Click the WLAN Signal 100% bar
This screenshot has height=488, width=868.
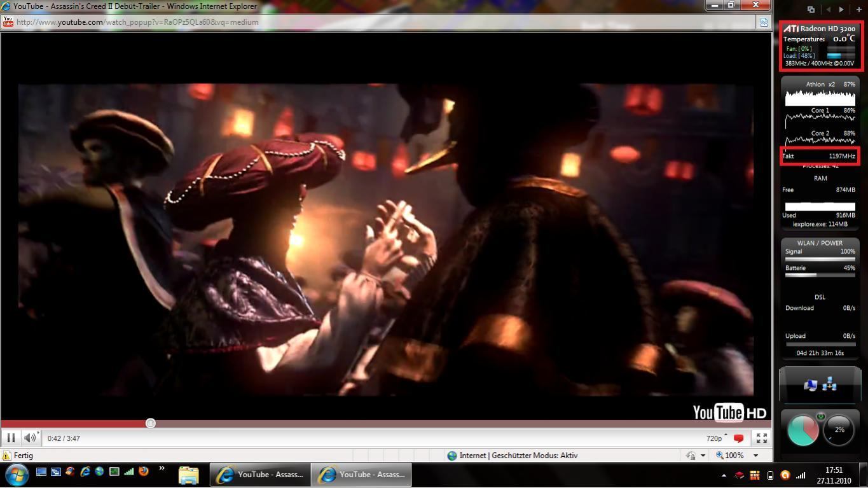820,259
